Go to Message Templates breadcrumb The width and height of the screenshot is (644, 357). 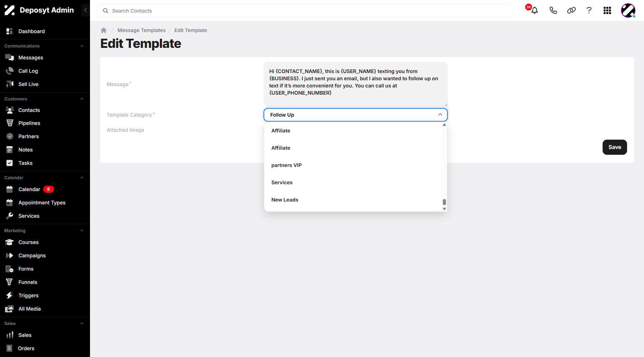(x=141, y=30)
